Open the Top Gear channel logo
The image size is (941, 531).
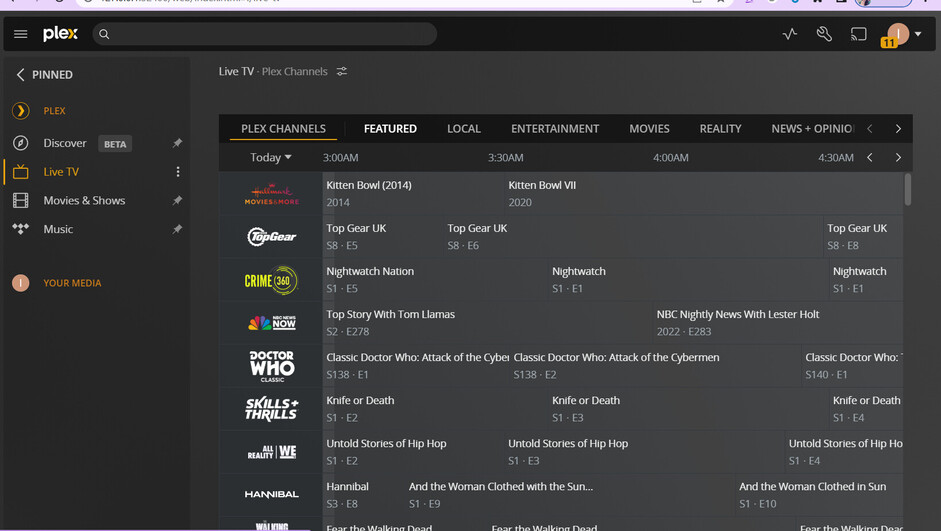click(271, 236)
